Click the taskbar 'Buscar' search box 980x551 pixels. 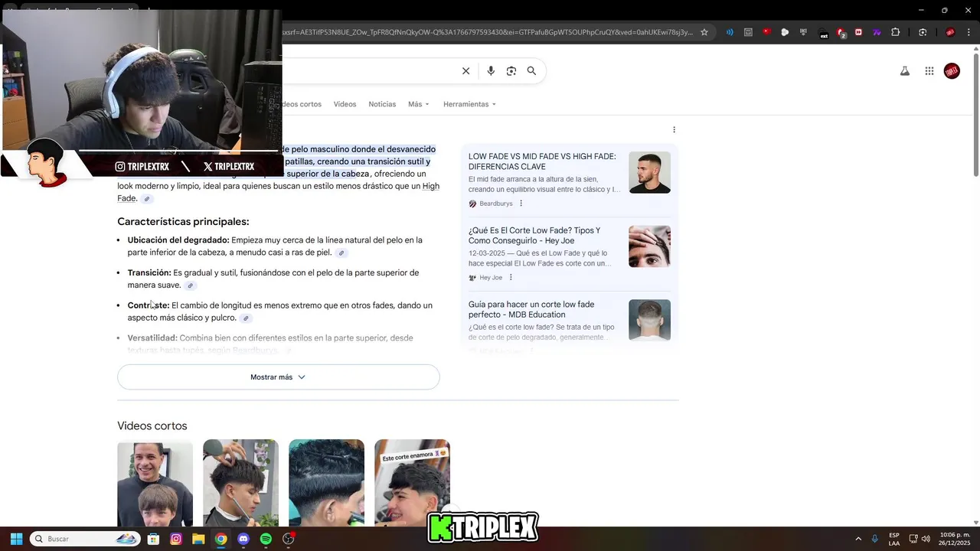click(x=85, y=539)
